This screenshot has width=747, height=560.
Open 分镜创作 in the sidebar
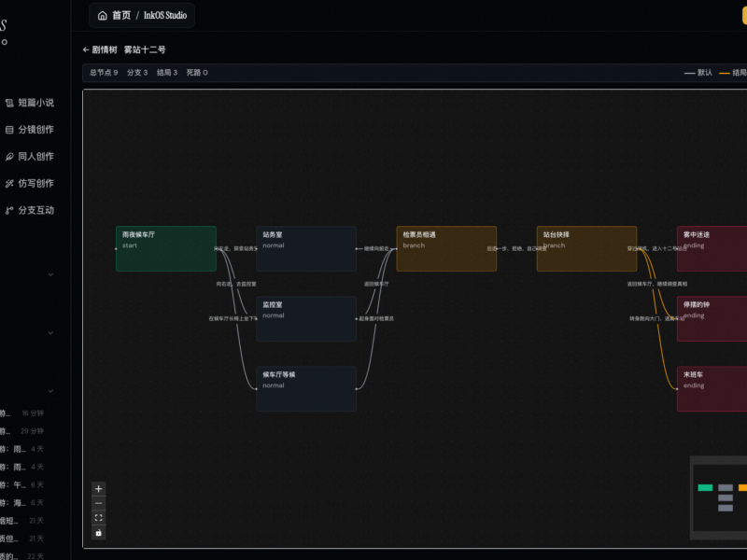click(30, 130)
